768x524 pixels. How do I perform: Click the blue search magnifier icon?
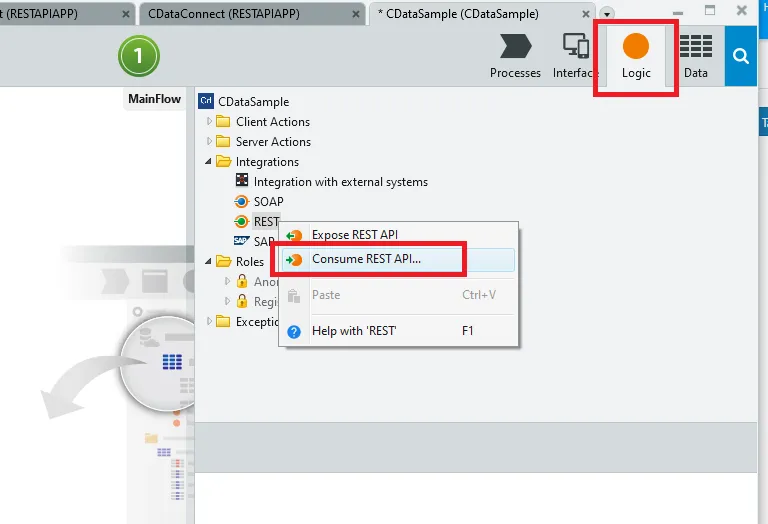click(741, 56)
